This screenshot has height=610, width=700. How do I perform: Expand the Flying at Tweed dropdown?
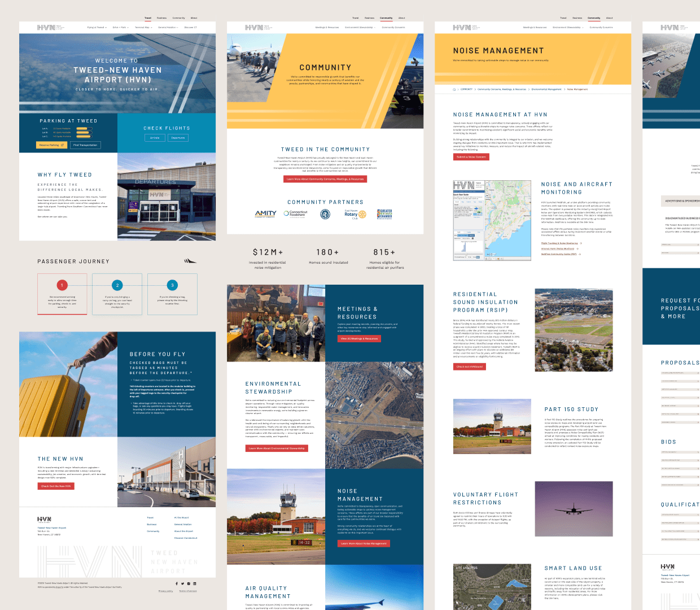coord(97,27)
